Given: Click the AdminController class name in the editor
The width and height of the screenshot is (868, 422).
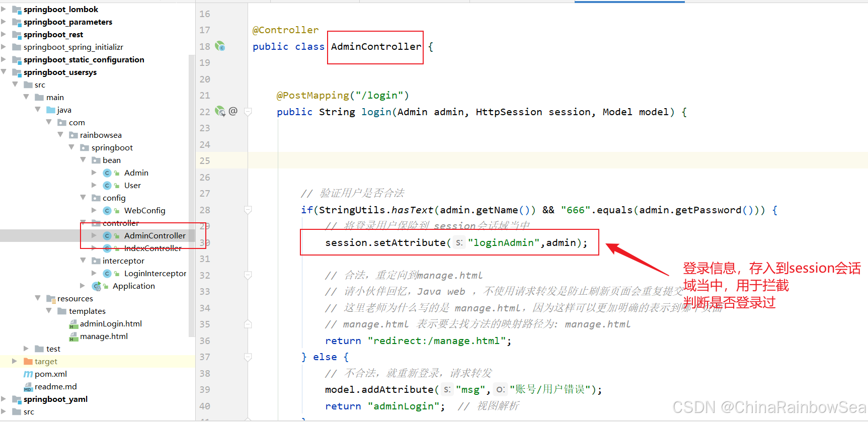Looking at the screenshot, I should click(375, 47).
